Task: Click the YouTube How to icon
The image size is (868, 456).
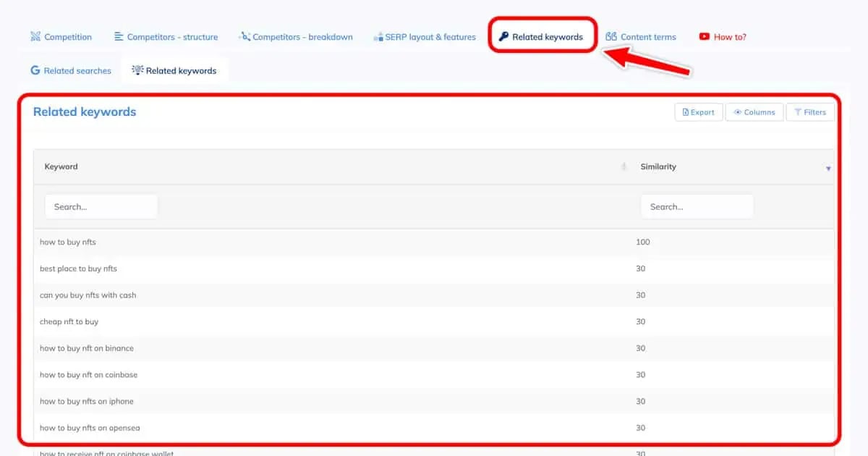Action: [x=705, y=37]
